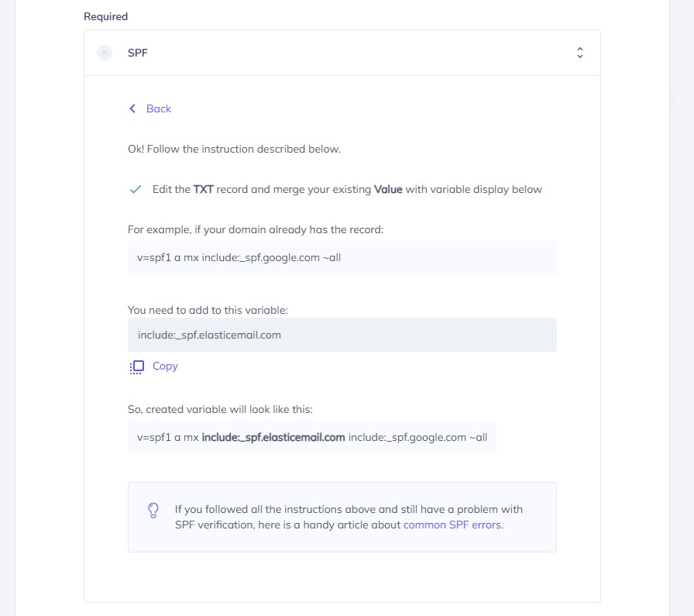Click the 'Ok! Follow the instruction' text
Viewport: 694px width, 616px height.
click(x=234, y=149)
